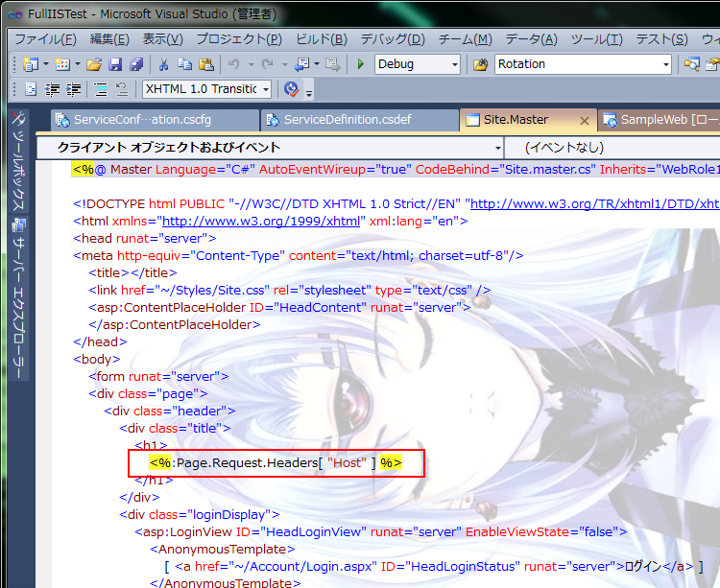
Task: Save the current file with floppy icon
Action: [115, 64]
